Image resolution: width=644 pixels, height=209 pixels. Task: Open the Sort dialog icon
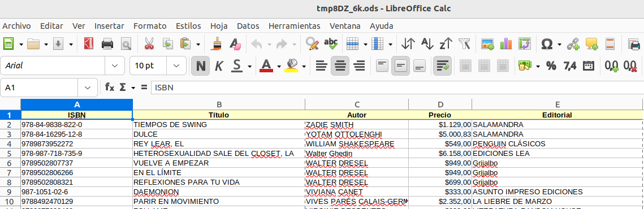[408, 43]
